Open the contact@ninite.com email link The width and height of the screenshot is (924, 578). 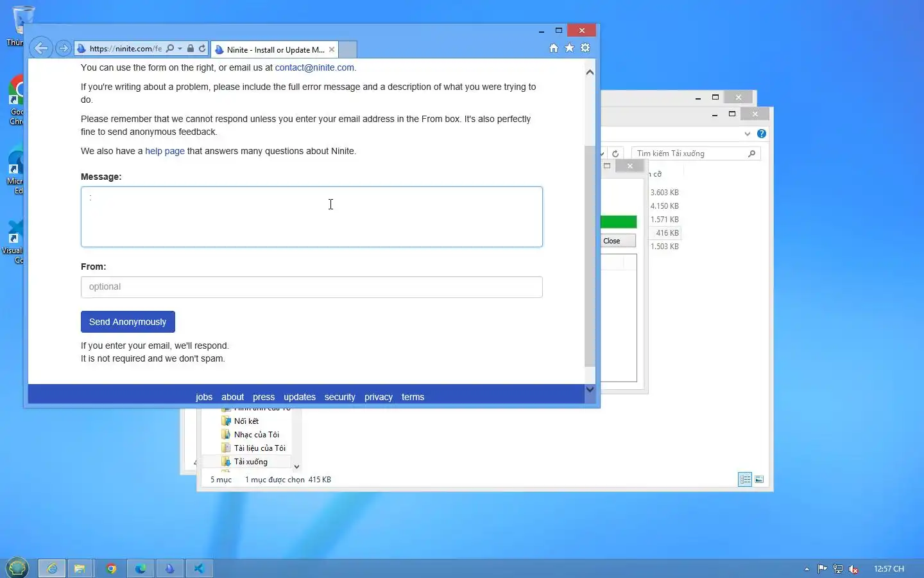(314, 67)
